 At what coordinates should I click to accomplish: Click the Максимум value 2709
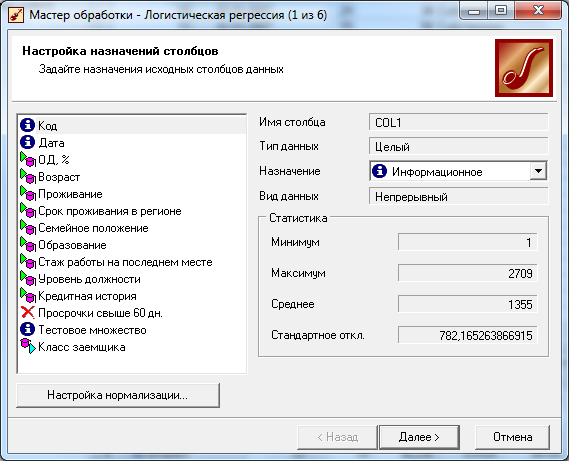pos(468,273)
